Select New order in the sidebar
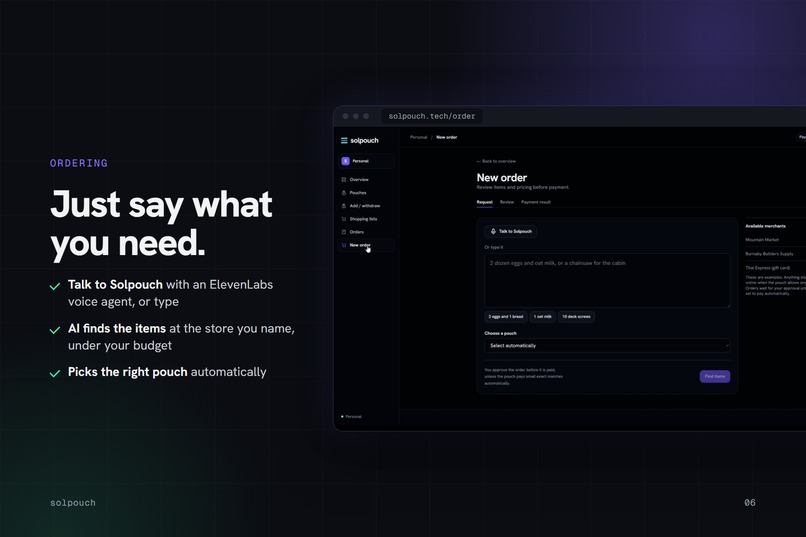Viewport: 806px width, 537px height. [365, 245]
